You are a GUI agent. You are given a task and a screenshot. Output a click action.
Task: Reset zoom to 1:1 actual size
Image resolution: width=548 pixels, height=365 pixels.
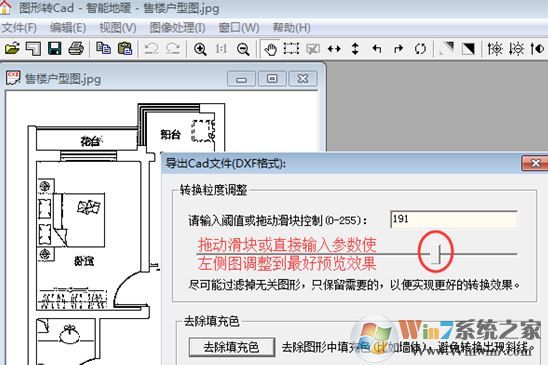[x=222, y=49]
